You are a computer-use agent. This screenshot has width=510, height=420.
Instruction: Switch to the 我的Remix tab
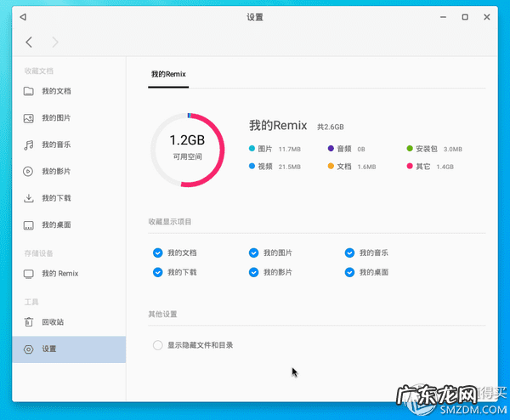pos(168,75)
